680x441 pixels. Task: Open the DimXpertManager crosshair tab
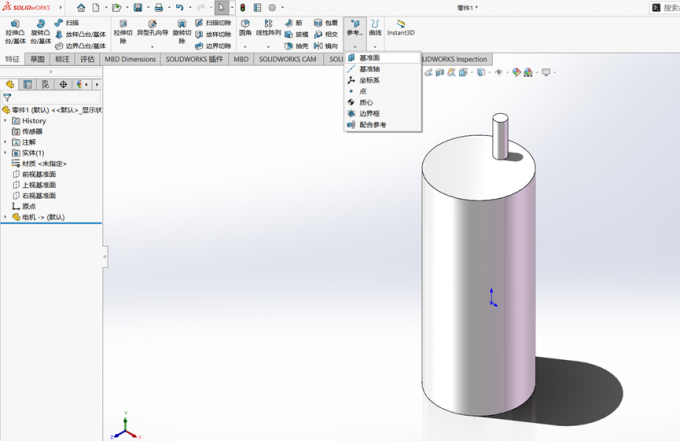pos(63,85)
